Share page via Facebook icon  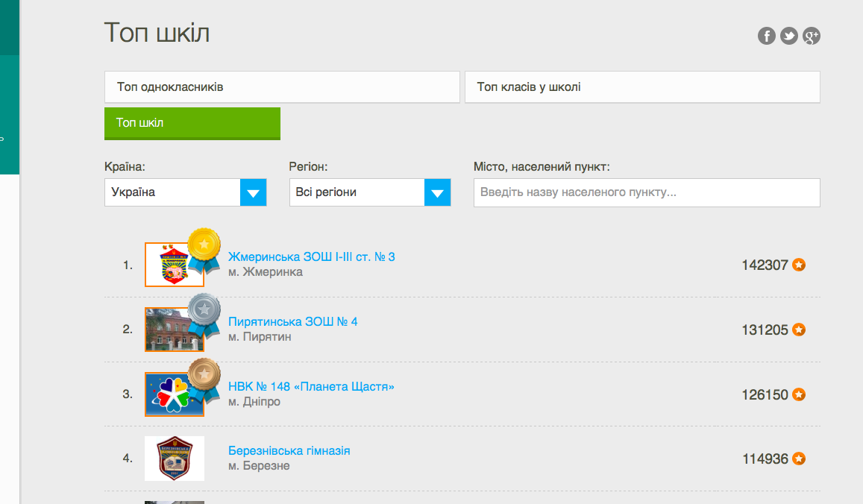[x=766, y=36]
